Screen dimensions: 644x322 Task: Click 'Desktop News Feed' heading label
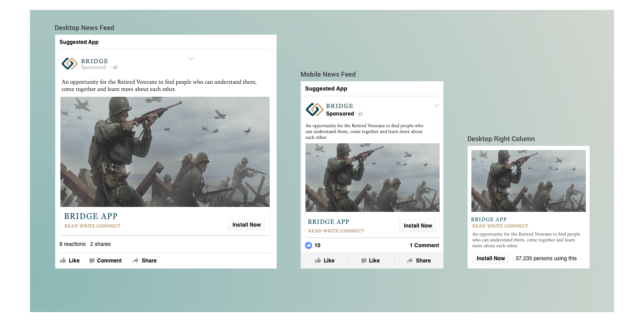[x=85, y=28]
